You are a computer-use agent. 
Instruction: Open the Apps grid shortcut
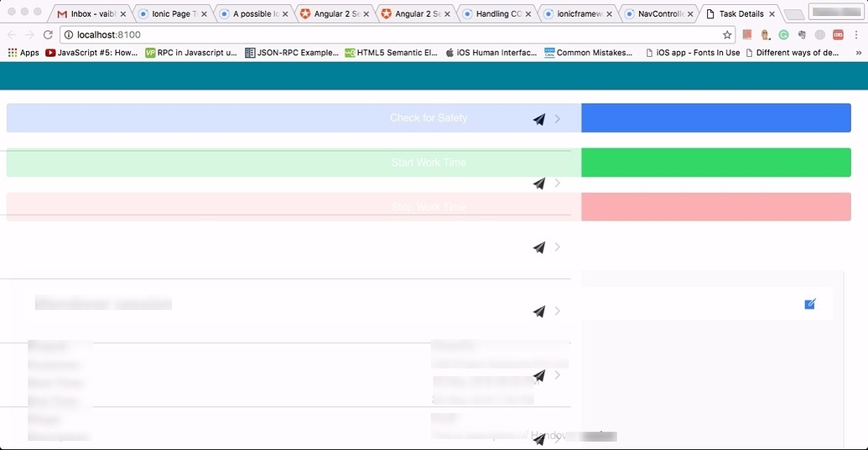(23, 53)
